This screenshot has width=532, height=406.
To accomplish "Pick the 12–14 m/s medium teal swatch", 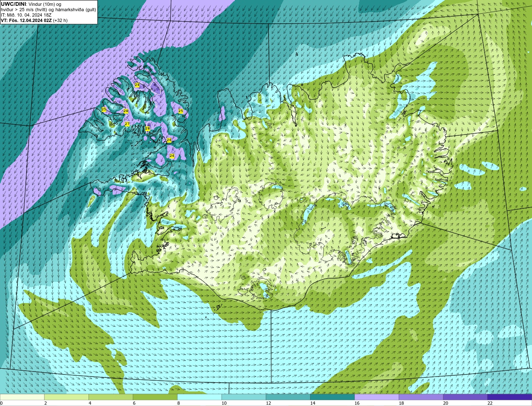I will pos(288,397).
